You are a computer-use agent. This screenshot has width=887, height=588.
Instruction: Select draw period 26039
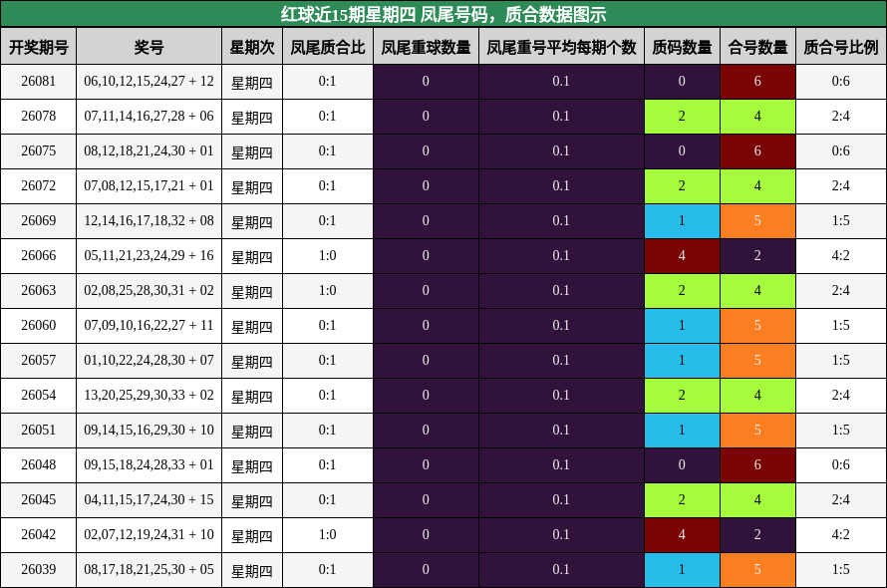click(39, 570)
